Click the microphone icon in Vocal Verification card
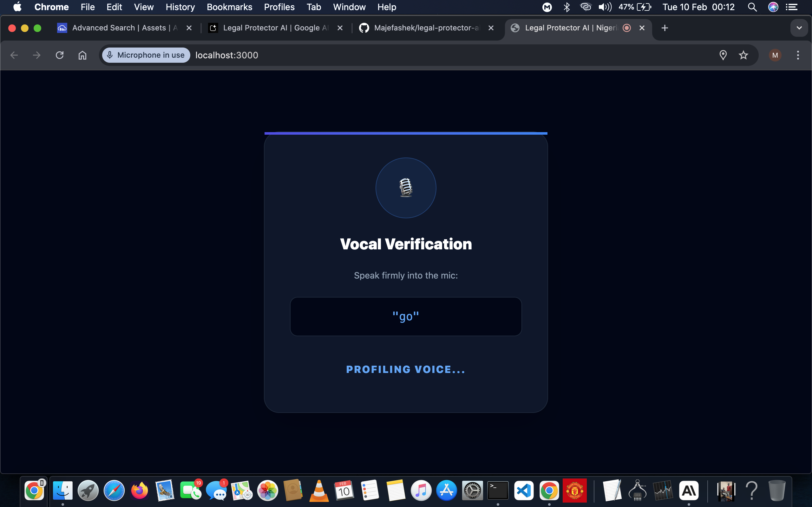Screen dimensions: 812x507 click(406, 188)
